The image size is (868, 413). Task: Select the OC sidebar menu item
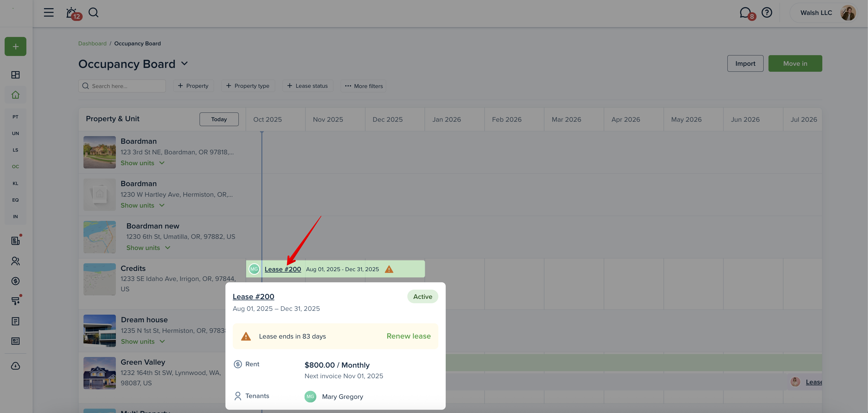click(15, 167)
